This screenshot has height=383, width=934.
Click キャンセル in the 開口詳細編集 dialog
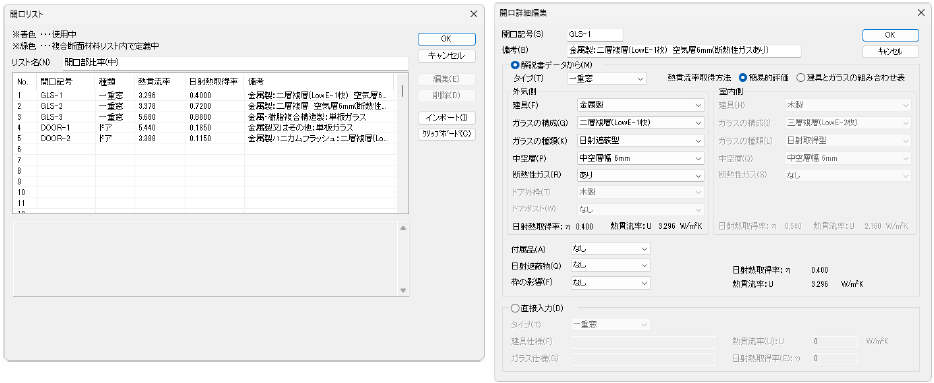890,52
